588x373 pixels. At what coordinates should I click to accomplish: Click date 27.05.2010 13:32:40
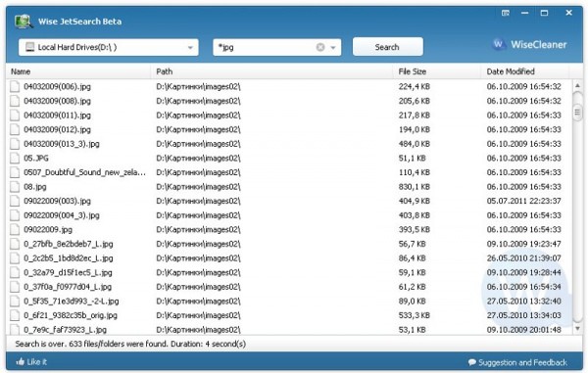pos(524,302)
